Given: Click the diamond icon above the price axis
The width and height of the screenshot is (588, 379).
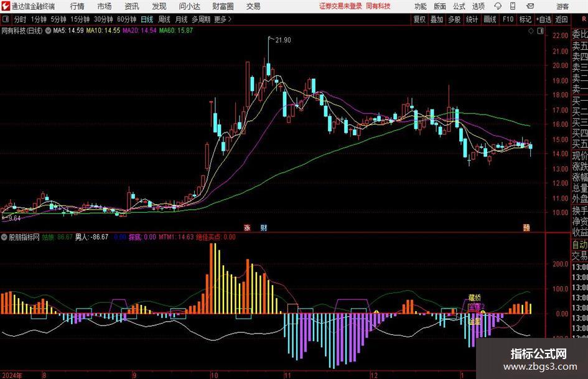Looking at the screenshot, I should [531, 30].
